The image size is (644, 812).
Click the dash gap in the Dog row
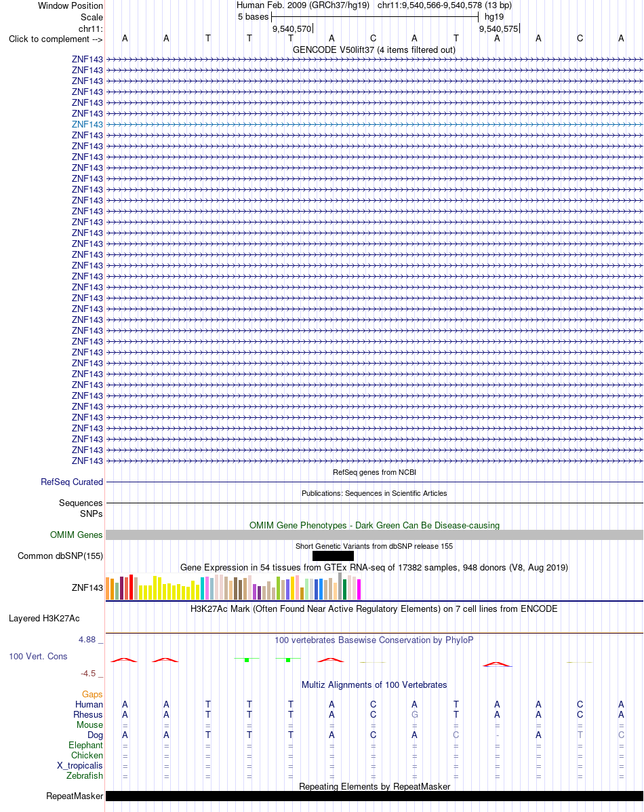pyautogui.click(x=497, y=735)
